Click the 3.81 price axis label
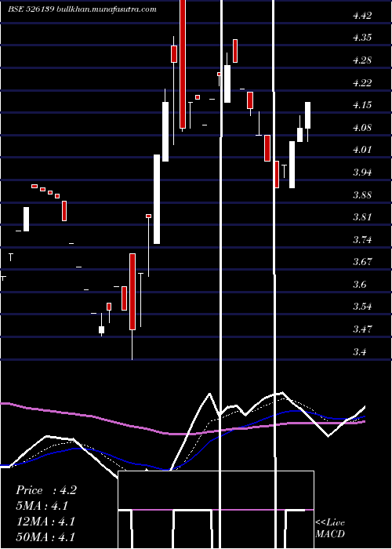This screenshot has height=549, width=392. (x=362, y=217)
